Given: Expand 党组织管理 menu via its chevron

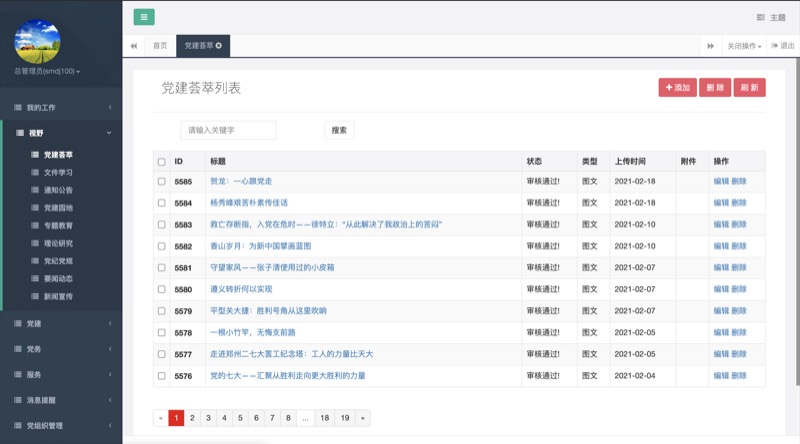Looking at the screenshot, I should (110, 425).
